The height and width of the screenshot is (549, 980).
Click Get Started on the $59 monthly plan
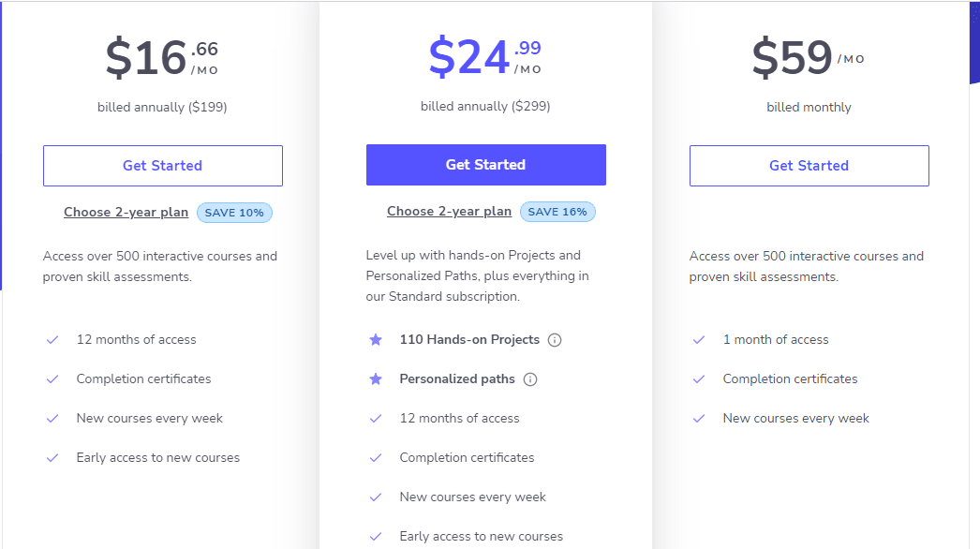tap(809, 165)
